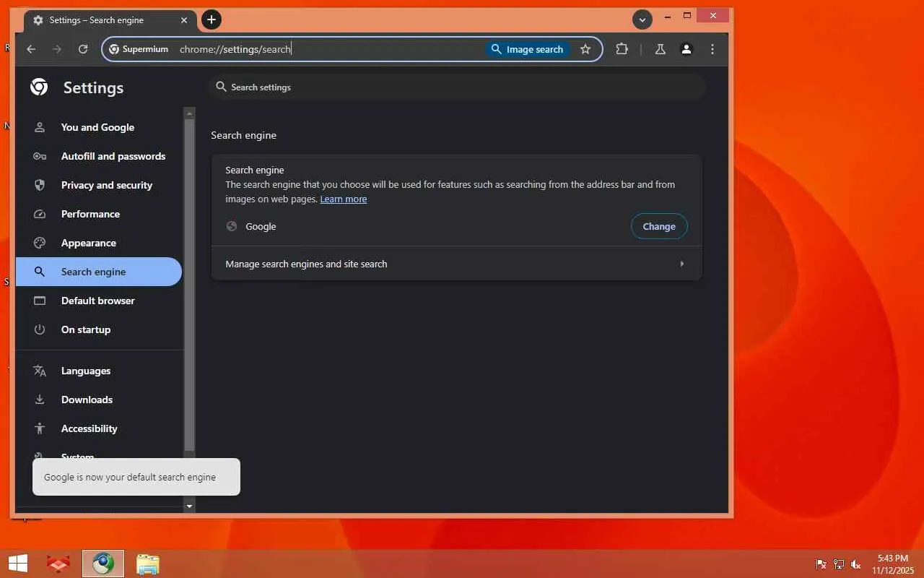Screen dimensions: 924x578
Task: Minimize the Supermium window
Action: 668,15
